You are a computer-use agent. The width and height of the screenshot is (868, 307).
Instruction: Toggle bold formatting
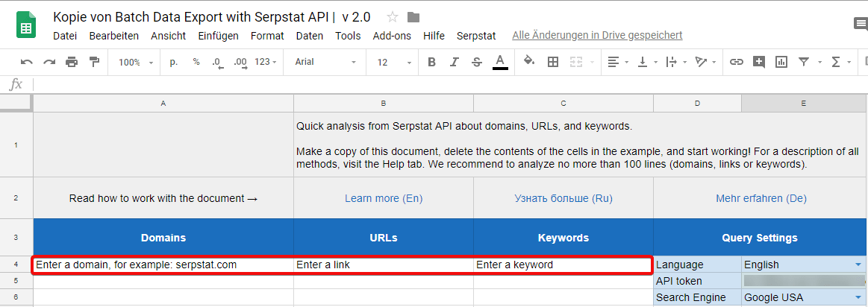(x=432, y=62)
